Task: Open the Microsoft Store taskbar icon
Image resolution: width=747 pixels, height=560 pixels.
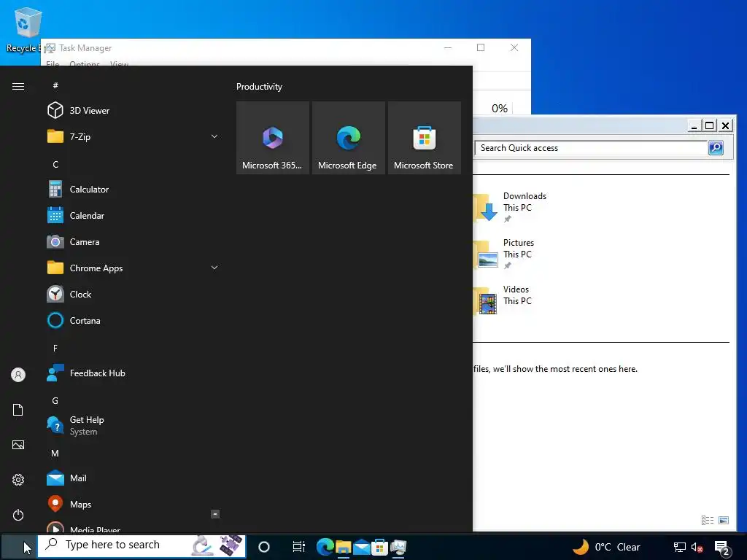Action: click(x=379, y=547)
